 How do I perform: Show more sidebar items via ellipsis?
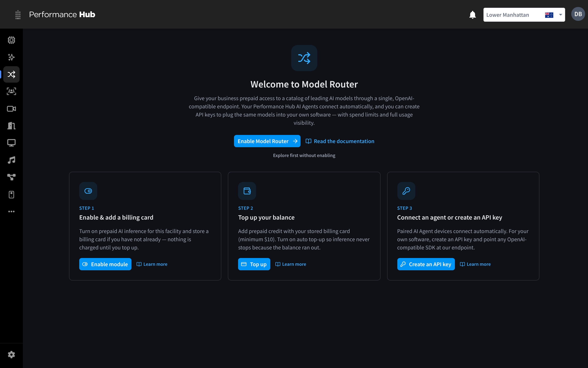pyautogui.click(x=11, y=212)
